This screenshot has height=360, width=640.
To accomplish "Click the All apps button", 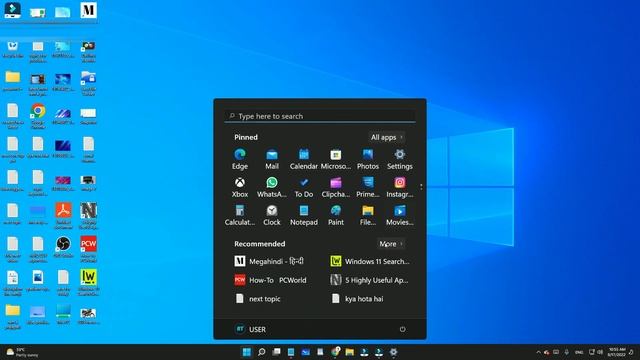I will (x=386, y=137).
